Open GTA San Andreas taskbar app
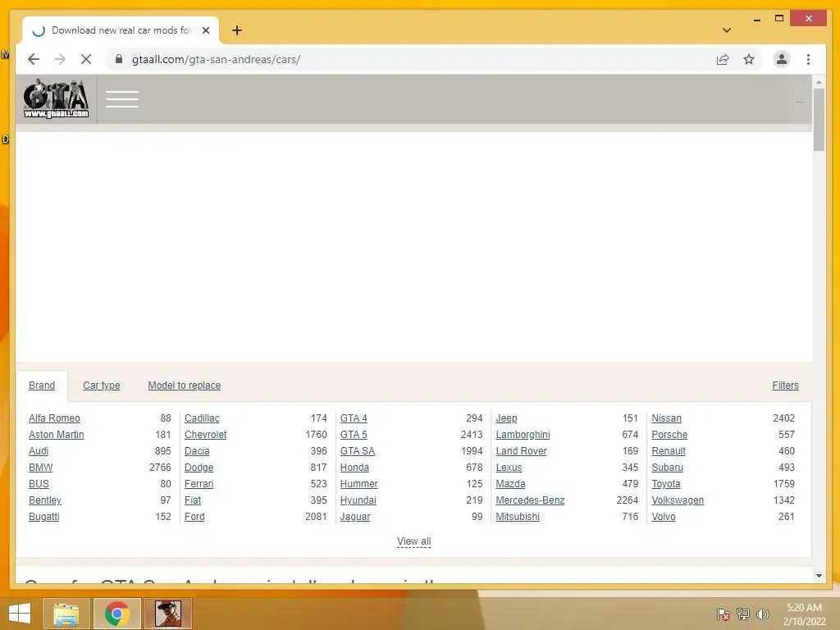The image size is (840, 630). pos(168,614)
